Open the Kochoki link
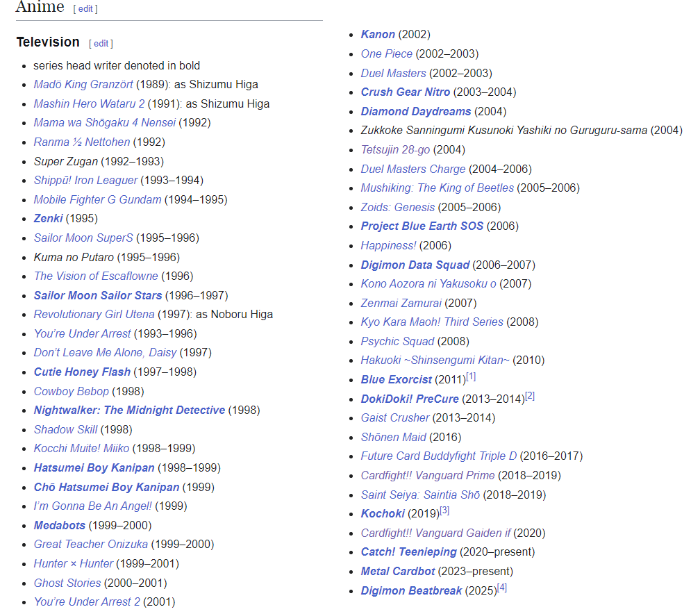The height and width of the screenshot is (614, 700). tap(383, 514)
